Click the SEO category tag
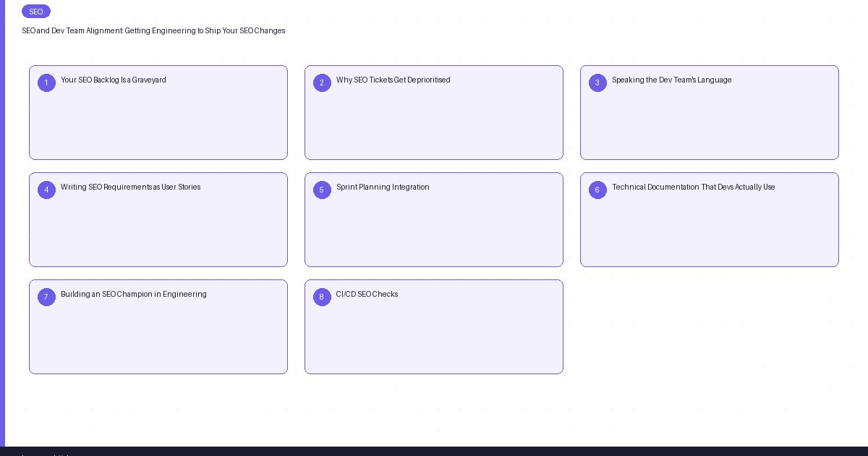 click(x=36, y=12)
